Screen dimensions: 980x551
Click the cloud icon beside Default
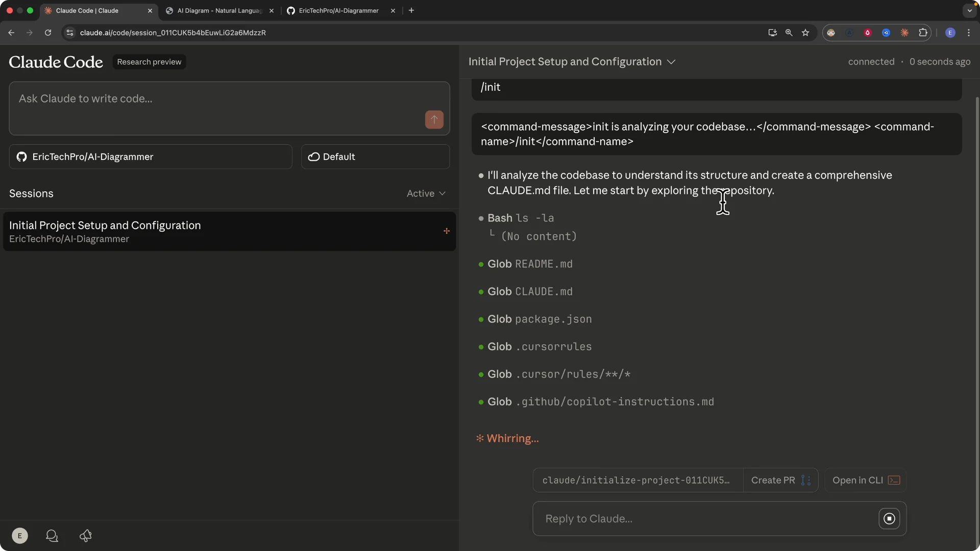point(314,157)
